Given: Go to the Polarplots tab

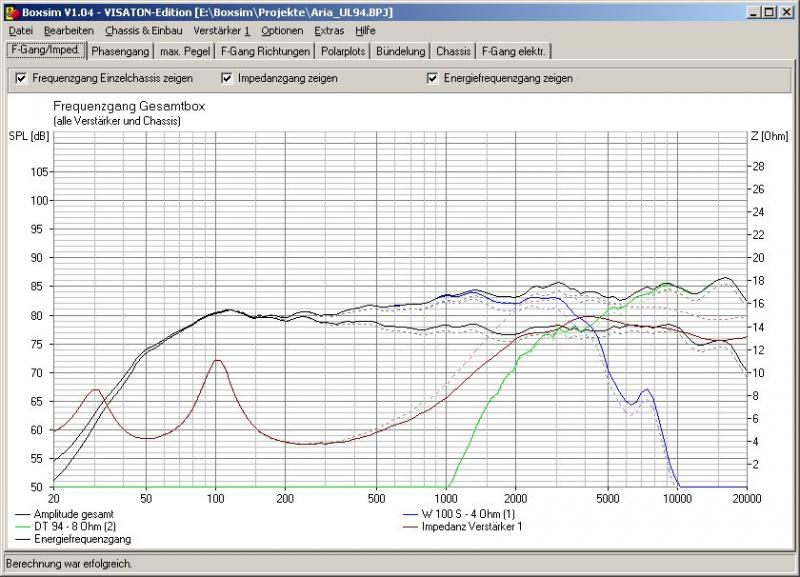Looking at the screenshot, I should (343, 50).
